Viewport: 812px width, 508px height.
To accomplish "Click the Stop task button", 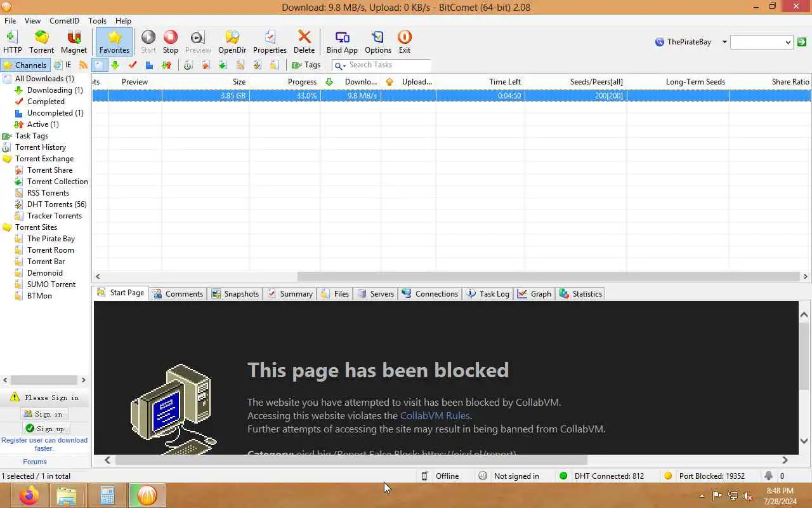I will (x=170, y=42).
